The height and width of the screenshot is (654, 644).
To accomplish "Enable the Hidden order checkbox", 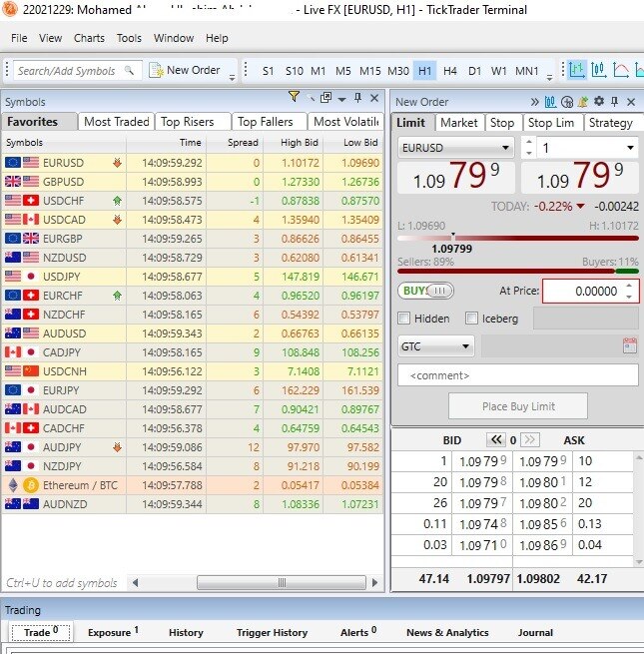I will 404,319.
